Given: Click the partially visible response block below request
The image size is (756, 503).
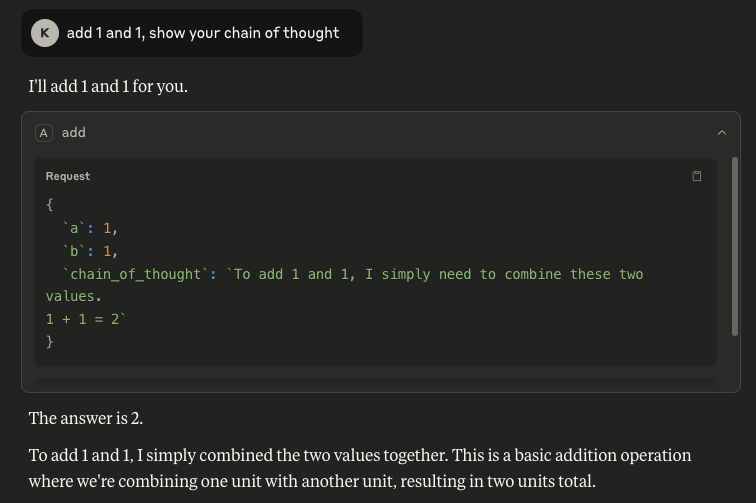Looking at the screenshot, I should pos(375,385).
